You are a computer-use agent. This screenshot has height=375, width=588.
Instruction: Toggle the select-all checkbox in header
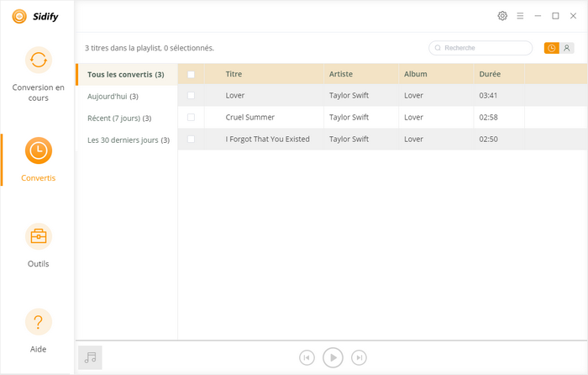[191, 74]
